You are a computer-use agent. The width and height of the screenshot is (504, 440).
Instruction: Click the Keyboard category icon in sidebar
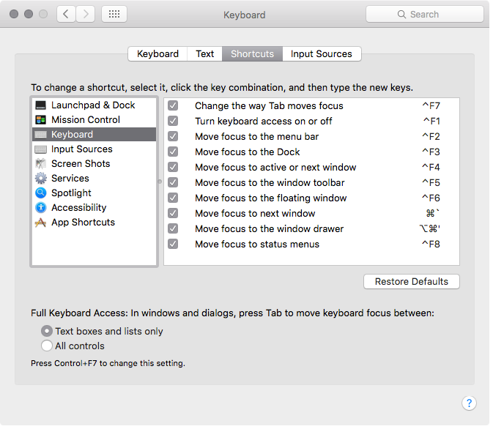pyautogui.click(x=40, y=135)
